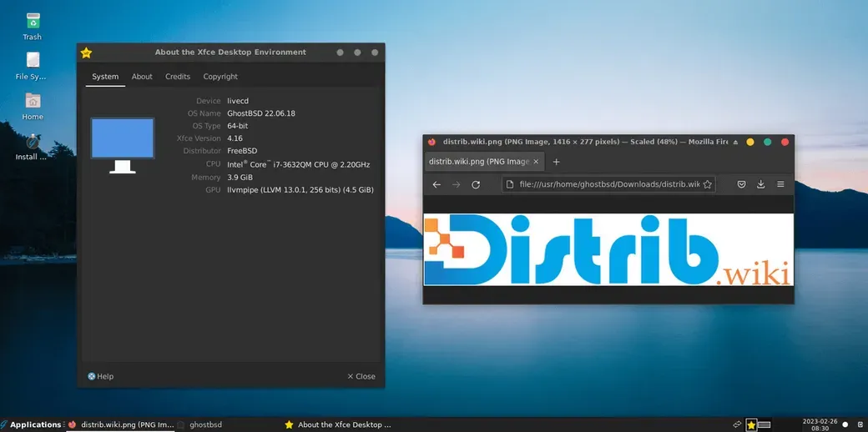Reload the page in Firefox
Viewport: 868px width, 432px height.
476,184
